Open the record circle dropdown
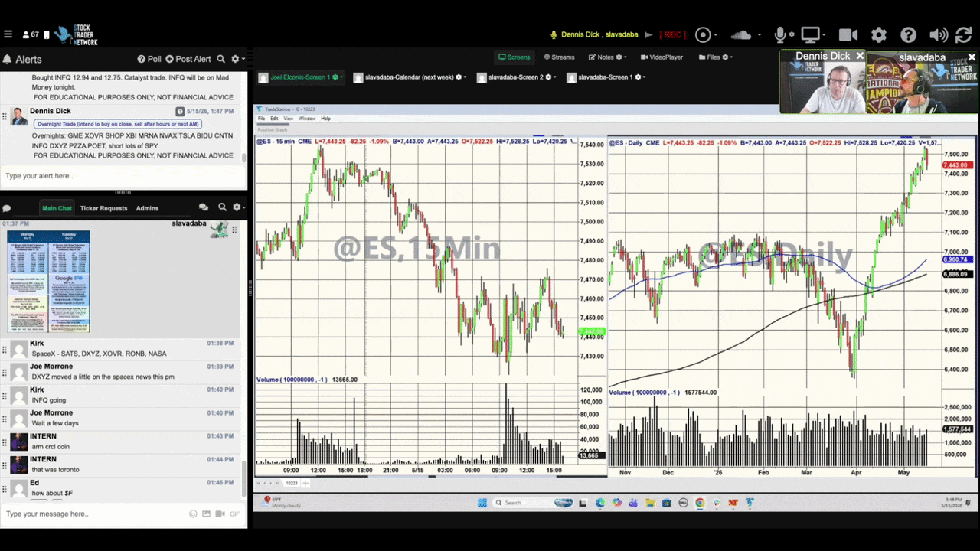 tap(706, 34)
